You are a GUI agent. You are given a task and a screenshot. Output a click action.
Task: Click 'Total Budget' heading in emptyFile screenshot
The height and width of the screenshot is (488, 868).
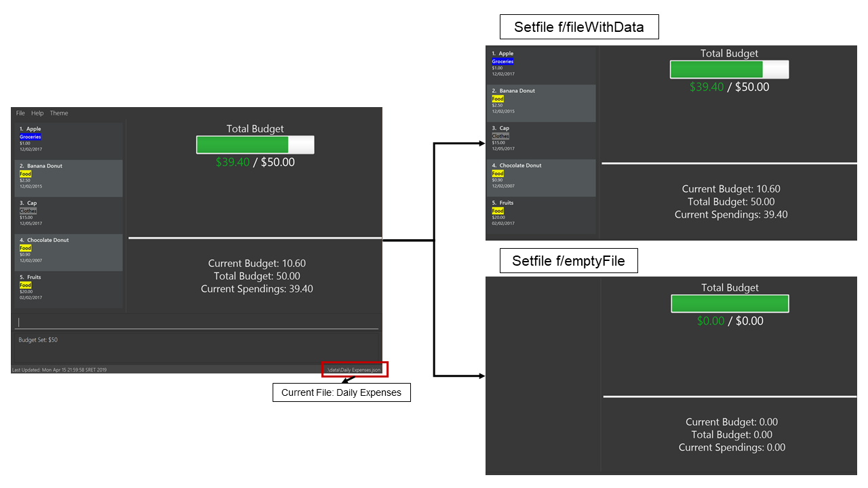coord(730,287)
